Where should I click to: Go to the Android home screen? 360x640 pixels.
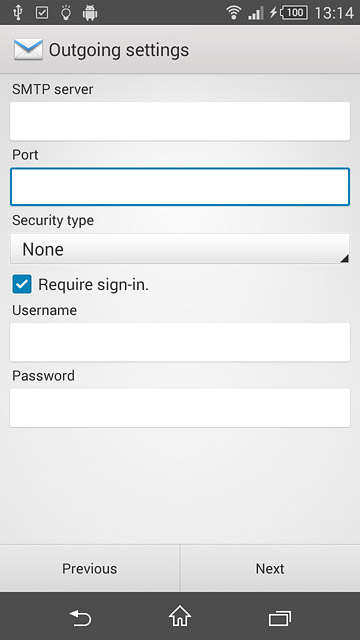coord(180,616)
